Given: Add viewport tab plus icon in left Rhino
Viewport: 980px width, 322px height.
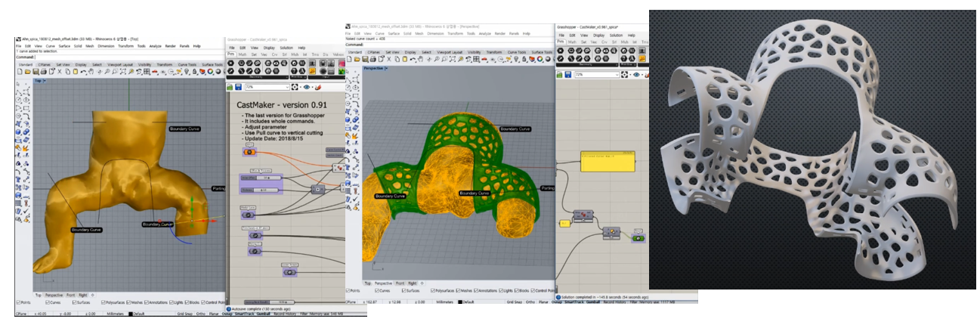Looking at the screenshot, I should [x=92, y=295].
